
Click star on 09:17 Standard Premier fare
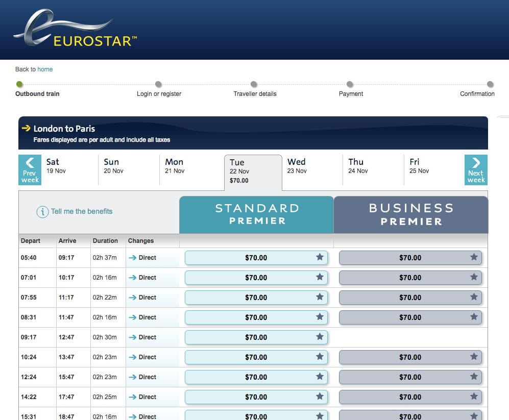320,337
